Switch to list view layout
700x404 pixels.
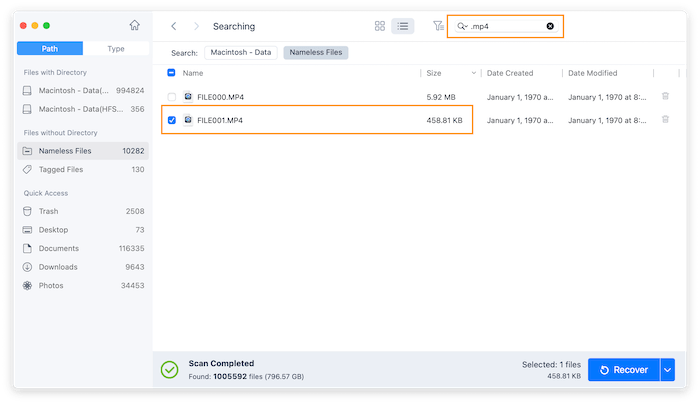pos(402,26)
